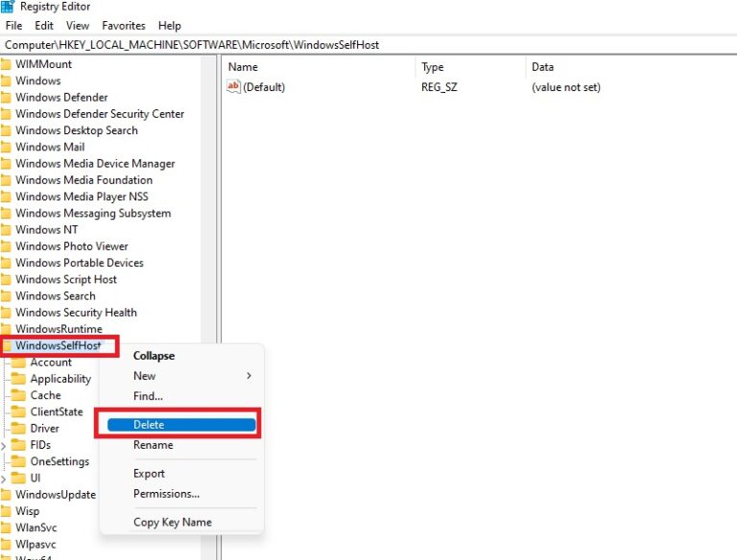Select the WlanSvc key label

click(x=36, y=527)
